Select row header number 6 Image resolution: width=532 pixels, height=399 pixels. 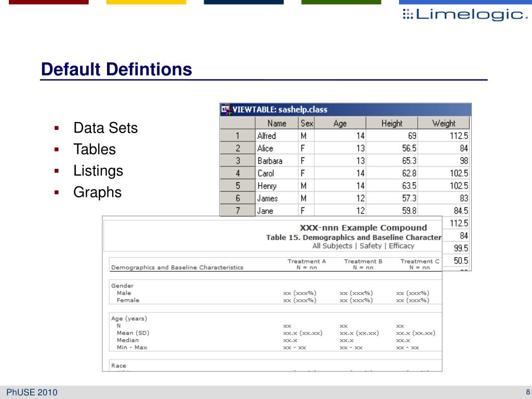237,198
